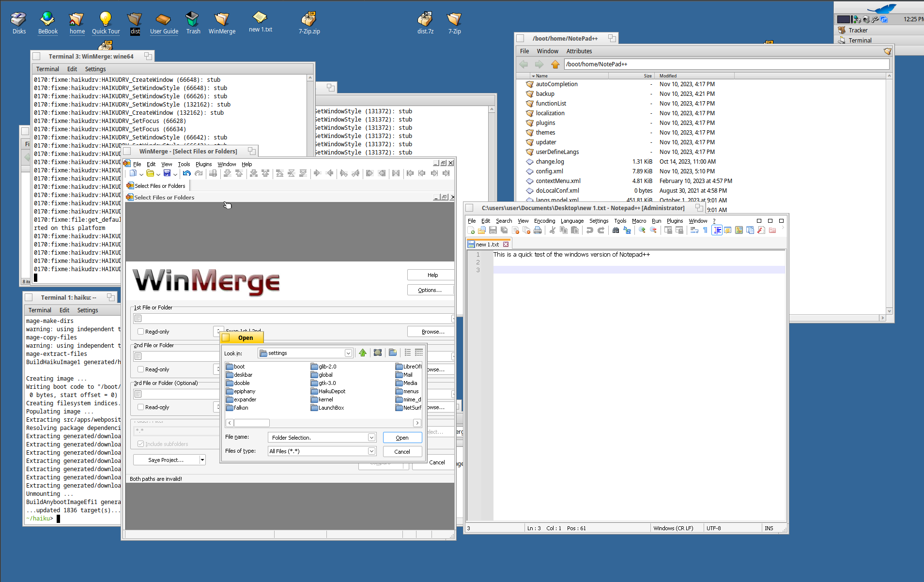Switch Open dialog to List view

point(408,353)
